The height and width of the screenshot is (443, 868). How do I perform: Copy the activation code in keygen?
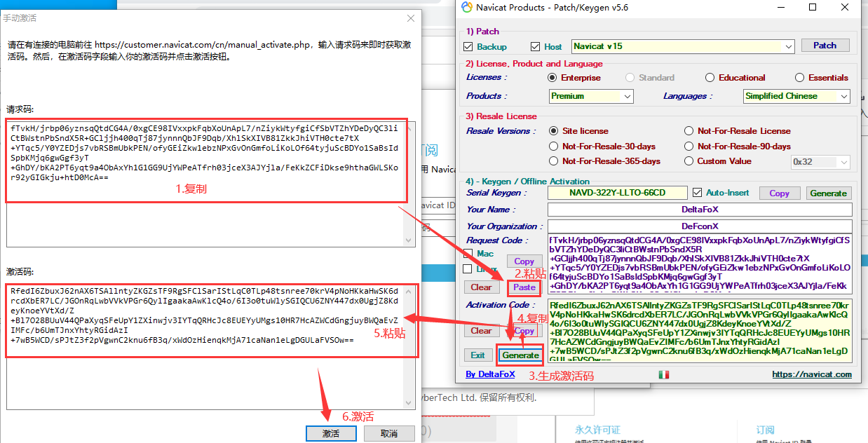pyautogui.click(x=524, y=331)
